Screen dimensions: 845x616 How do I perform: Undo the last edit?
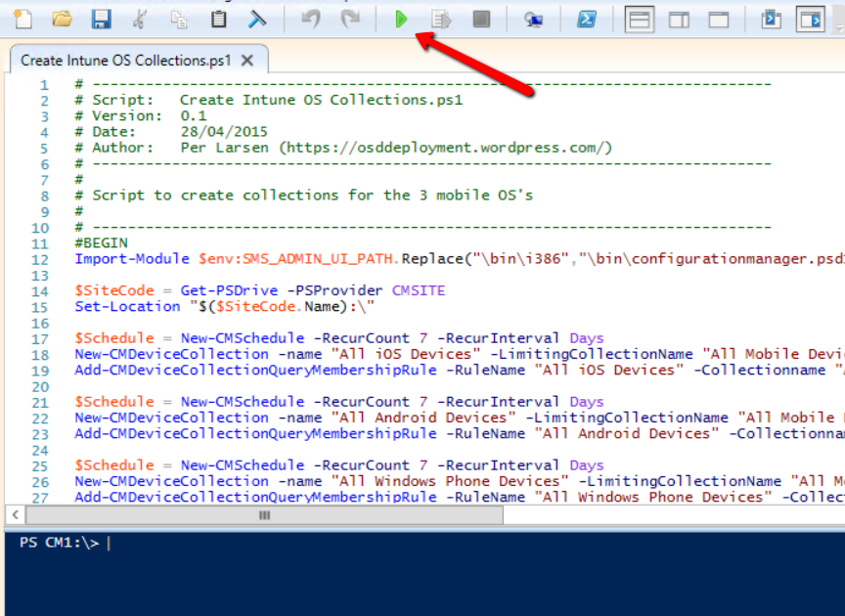click(x=311, y=19)
